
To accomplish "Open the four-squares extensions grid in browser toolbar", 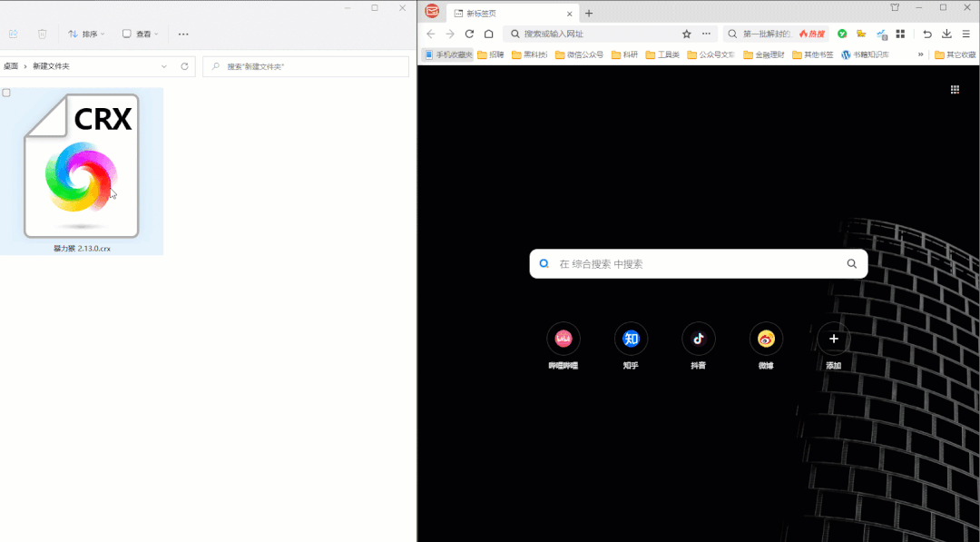I will [901, 34].
